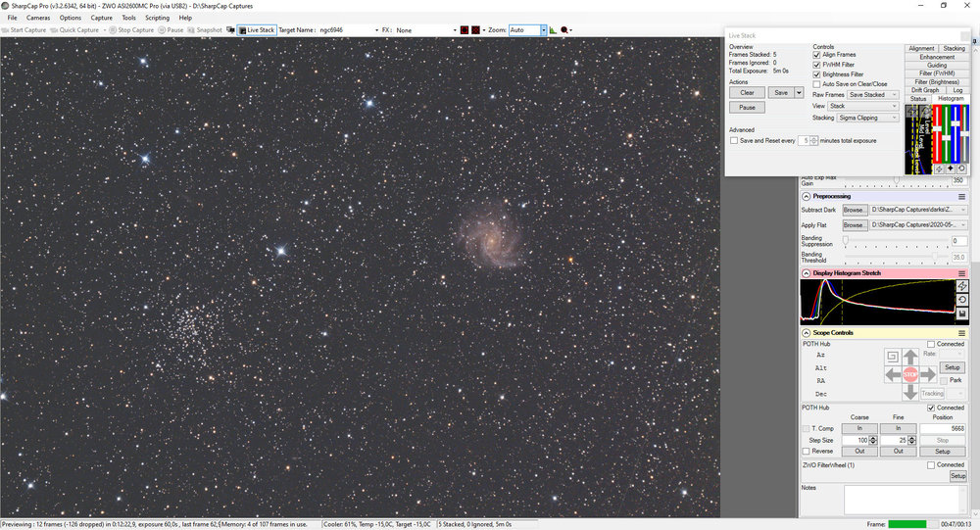Click the Start Capture toolbar button

(24, 30)
